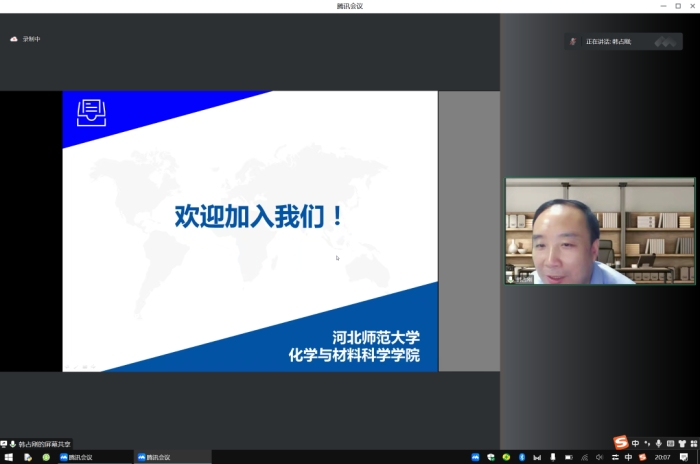Toggle taskbar Chinese IME language indicator
The image size is (700, 464).
(628, 457)
